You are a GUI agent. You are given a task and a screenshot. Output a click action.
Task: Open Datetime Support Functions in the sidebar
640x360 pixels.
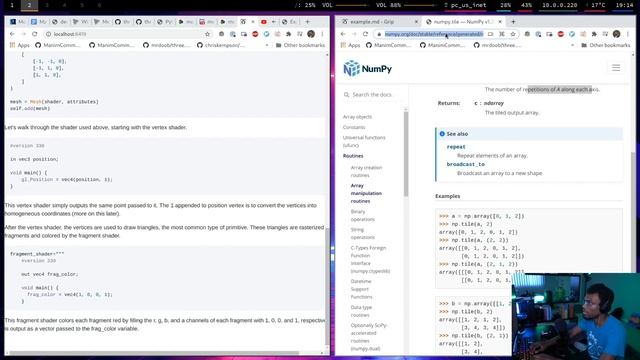click(x=361, y=289)
